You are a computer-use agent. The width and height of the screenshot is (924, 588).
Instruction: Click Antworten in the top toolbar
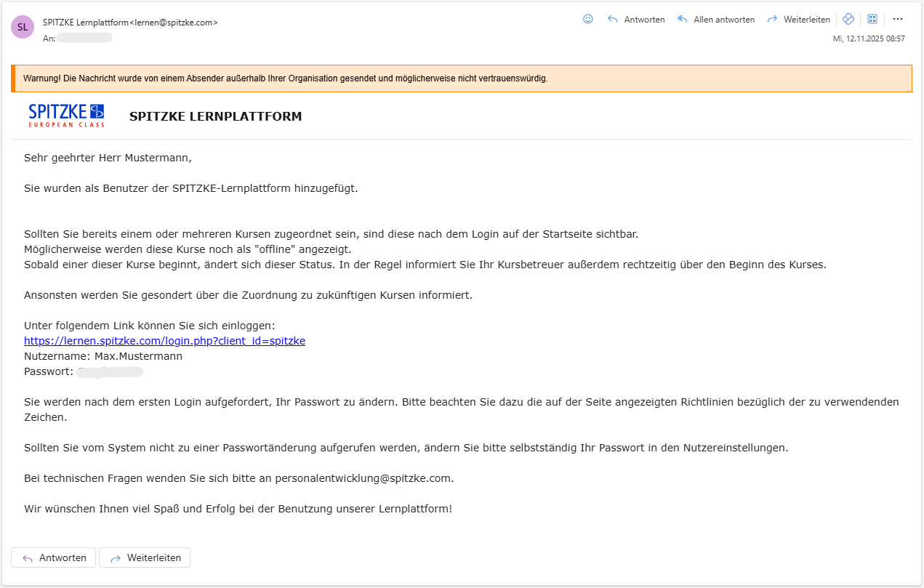[636, 20]
